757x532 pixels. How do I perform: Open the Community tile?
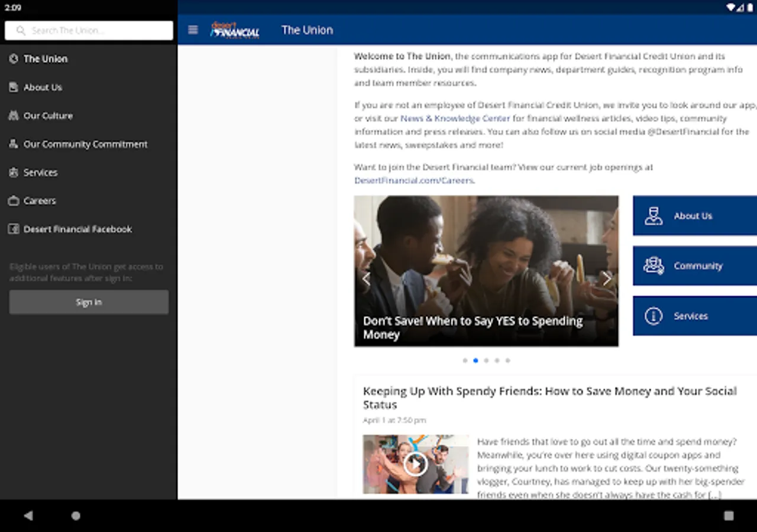tap(695, 266)
